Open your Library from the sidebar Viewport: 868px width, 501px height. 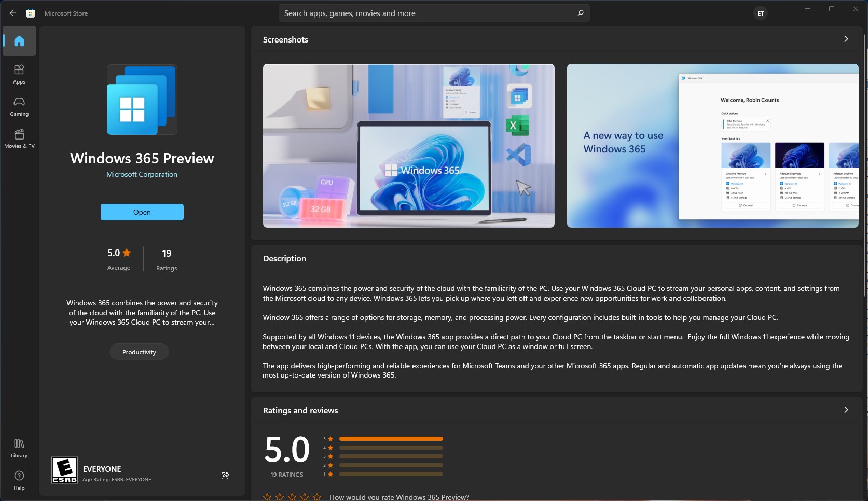point(19,447)
